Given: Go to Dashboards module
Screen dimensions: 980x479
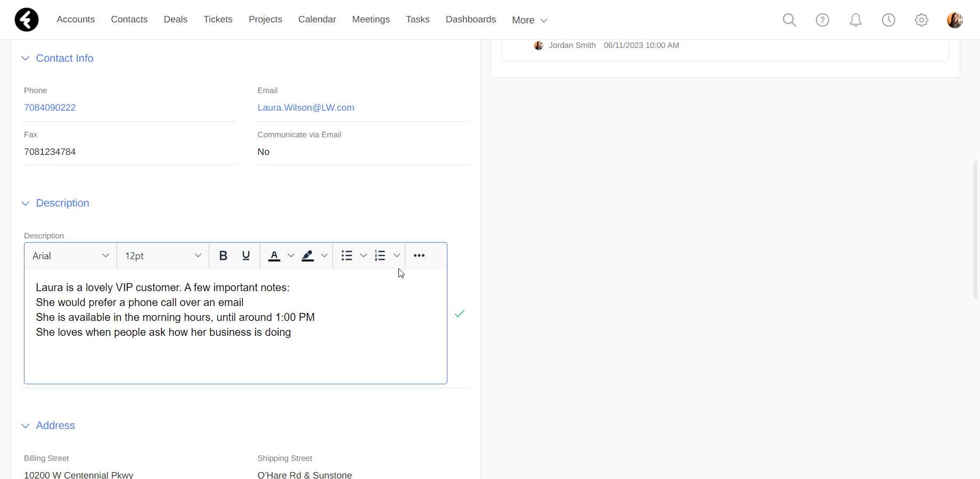Looking at the screenshot, I should 471,19.
